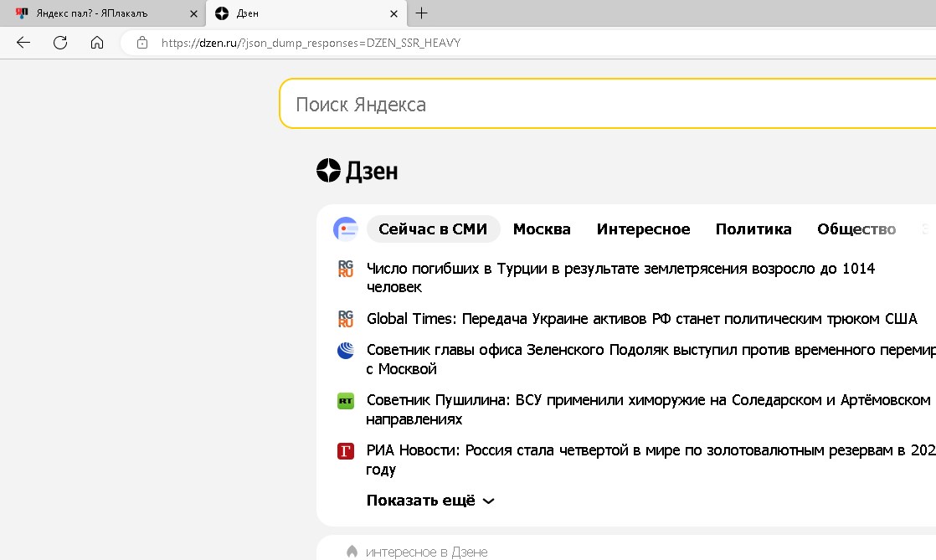Open Советник Пушилина headline about химоружие

(649, 409)
